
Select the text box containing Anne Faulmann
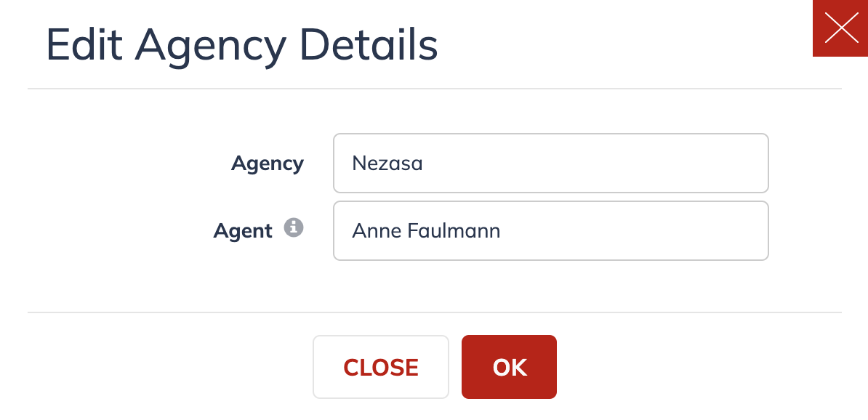tap(551, 231)
